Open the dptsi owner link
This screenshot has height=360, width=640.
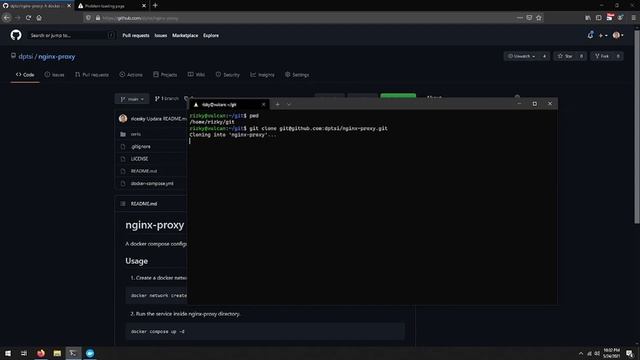[25, 56]
